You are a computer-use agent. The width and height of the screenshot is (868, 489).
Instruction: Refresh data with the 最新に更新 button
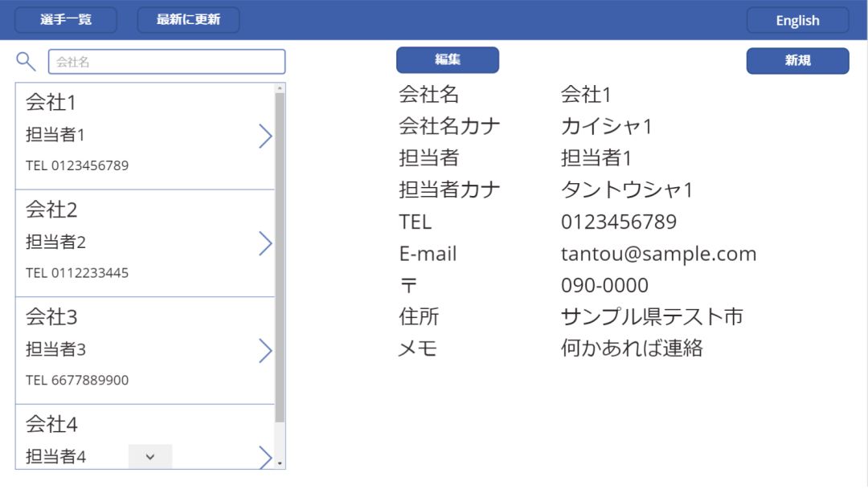point(188,20)
